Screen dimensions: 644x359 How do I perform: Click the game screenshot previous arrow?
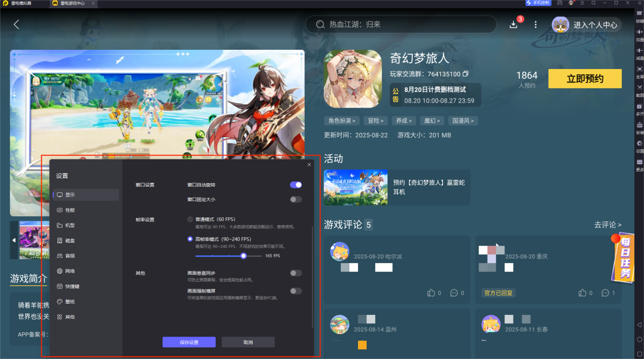14,240
